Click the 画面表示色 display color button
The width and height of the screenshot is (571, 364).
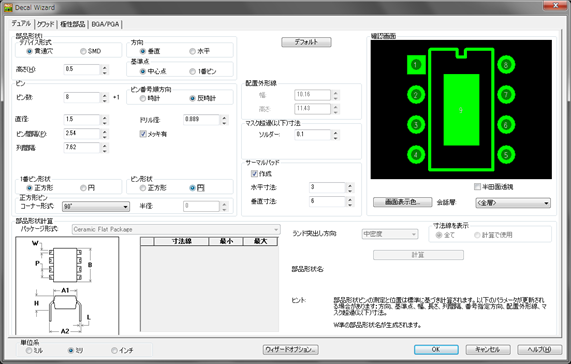(402, 202)
